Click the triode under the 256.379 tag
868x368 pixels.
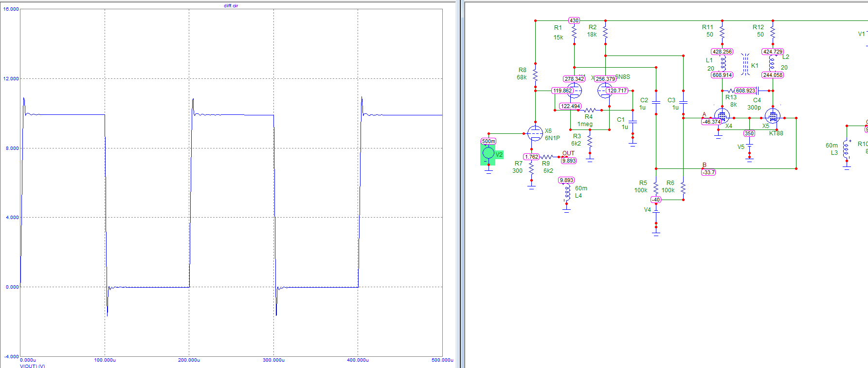[605, 91]
